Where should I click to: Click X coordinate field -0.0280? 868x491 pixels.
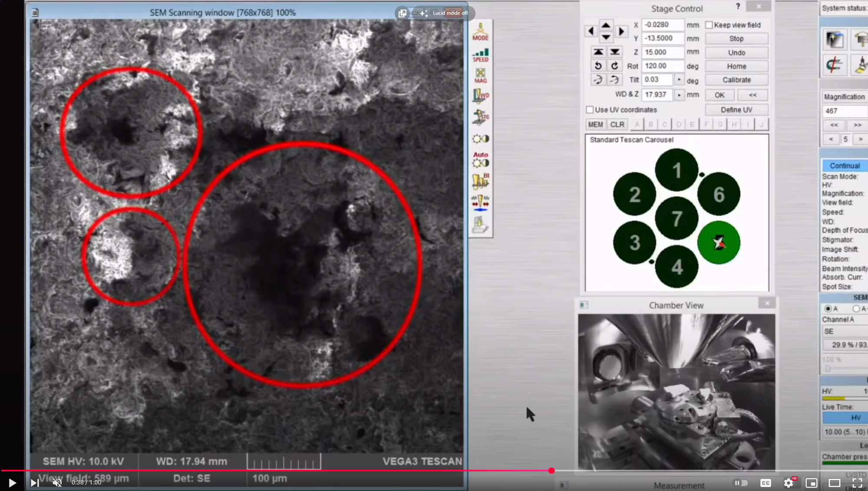[663, 25]
